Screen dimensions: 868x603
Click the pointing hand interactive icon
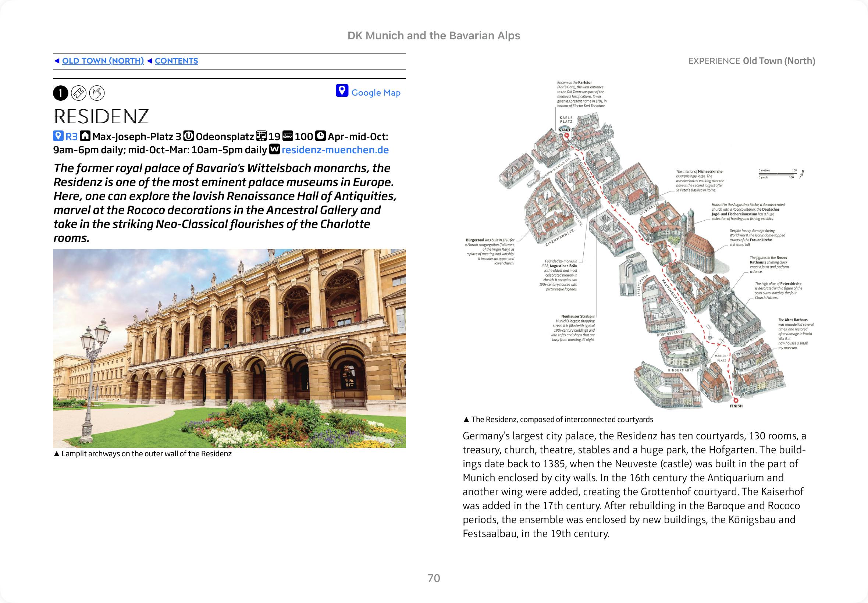[97, 93]
